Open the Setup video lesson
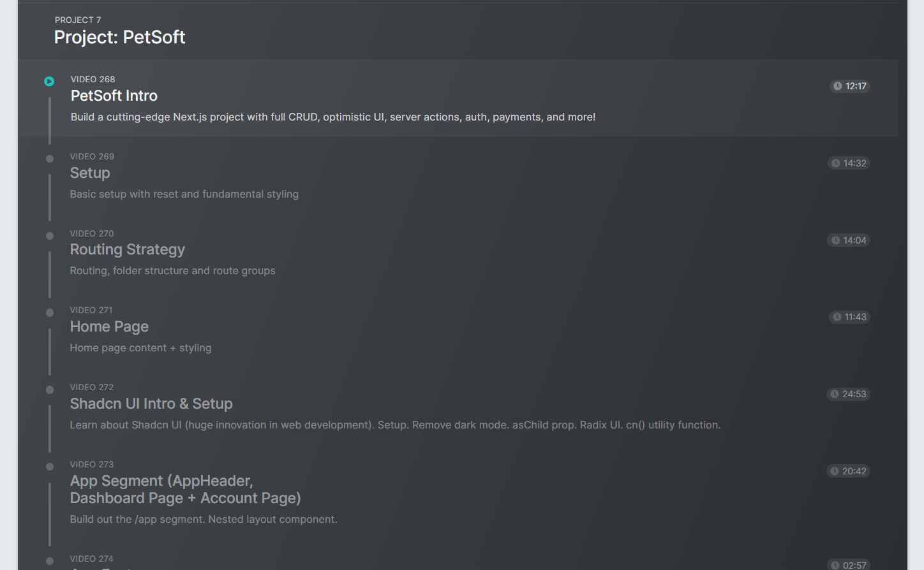Screen dimensions: 924x570 point(90,173)
